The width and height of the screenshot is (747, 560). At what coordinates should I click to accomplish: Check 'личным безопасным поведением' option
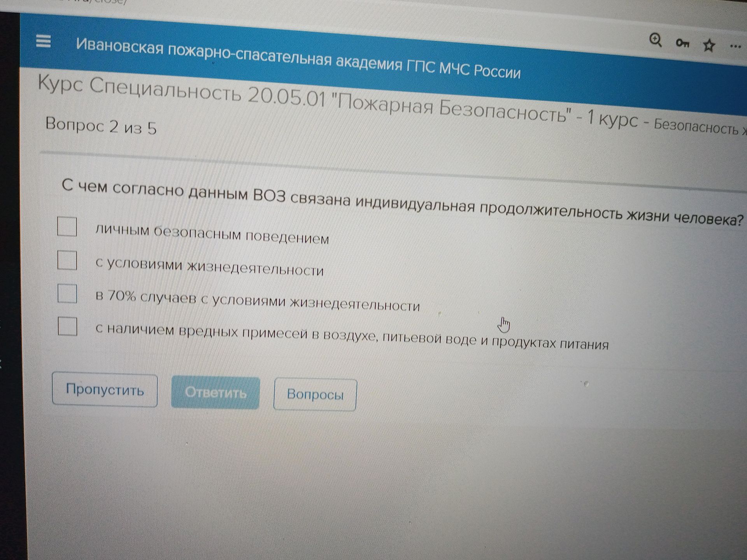point(67,226)
